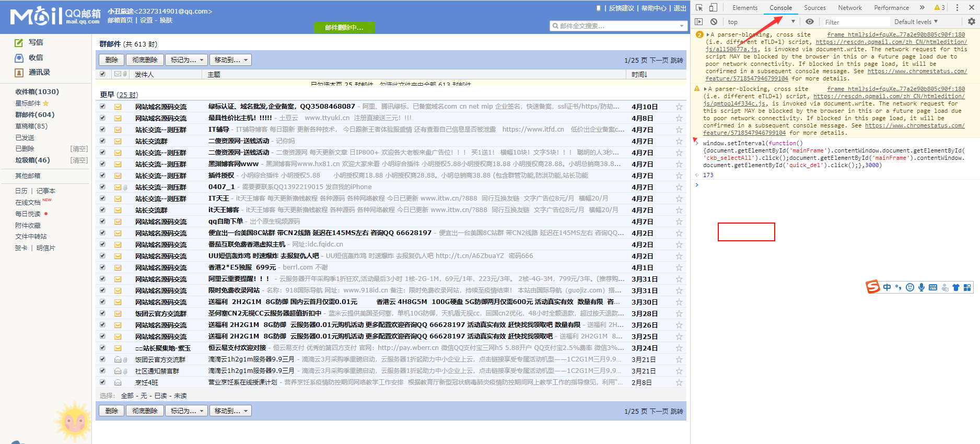Switch to the Sources tab

[814, 8]
